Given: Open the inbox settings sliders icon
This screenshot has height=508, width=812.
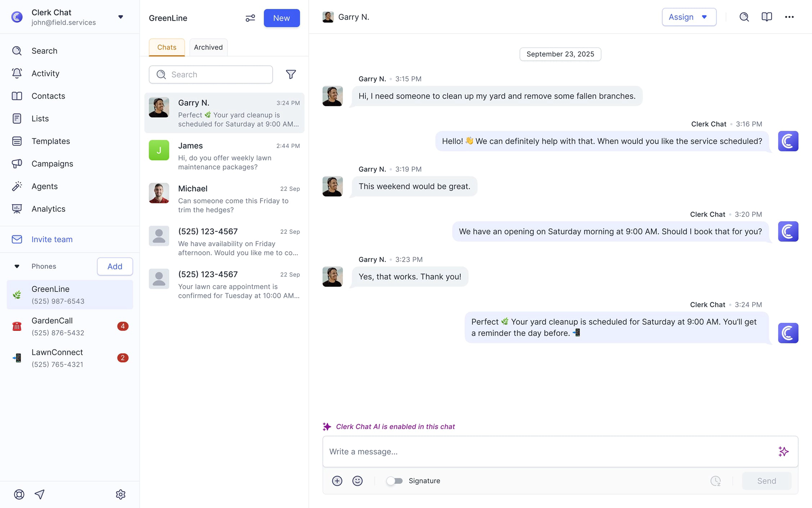Looking at the screenshot, I should click(250, 18).
